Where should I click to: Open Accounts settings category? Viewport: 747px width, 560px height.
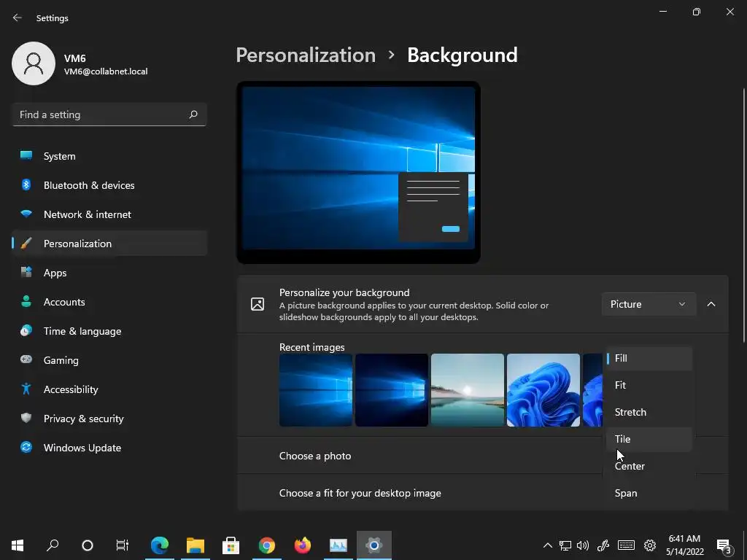coord(109,302)
